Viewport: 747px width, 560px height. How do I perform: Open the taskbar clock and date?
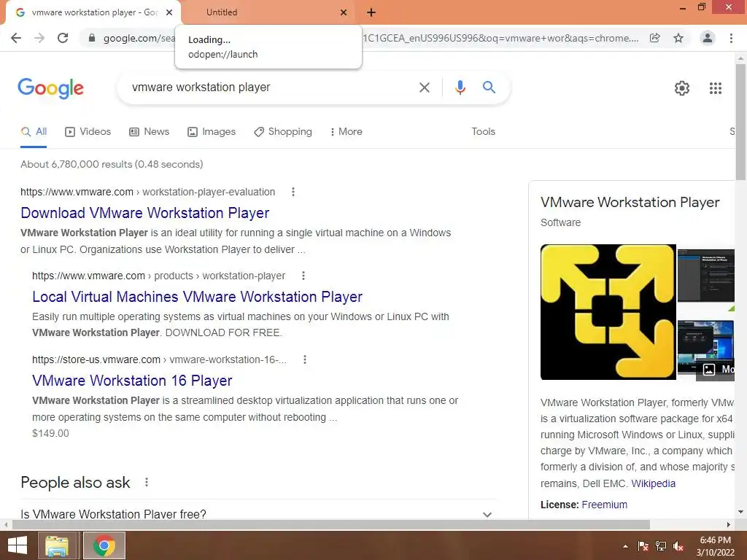click(715, 546)
